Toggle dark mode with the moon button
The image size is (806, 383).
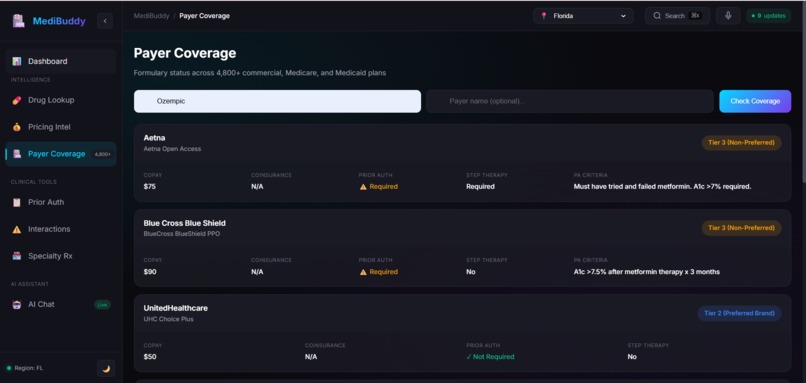[x=106, y=368]
